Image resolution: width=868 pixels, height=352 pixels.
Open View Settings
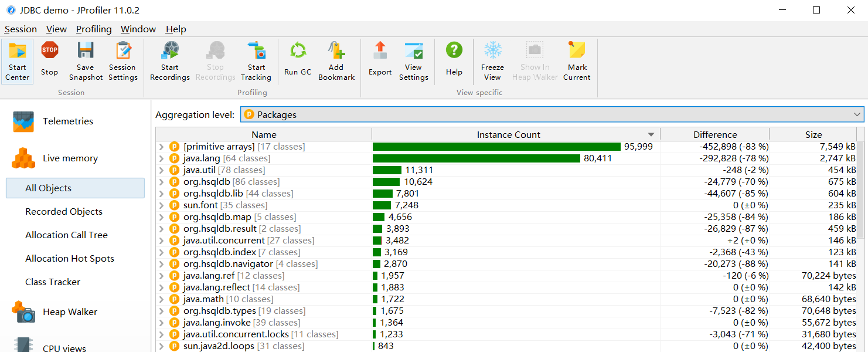(x=414, y=62)
